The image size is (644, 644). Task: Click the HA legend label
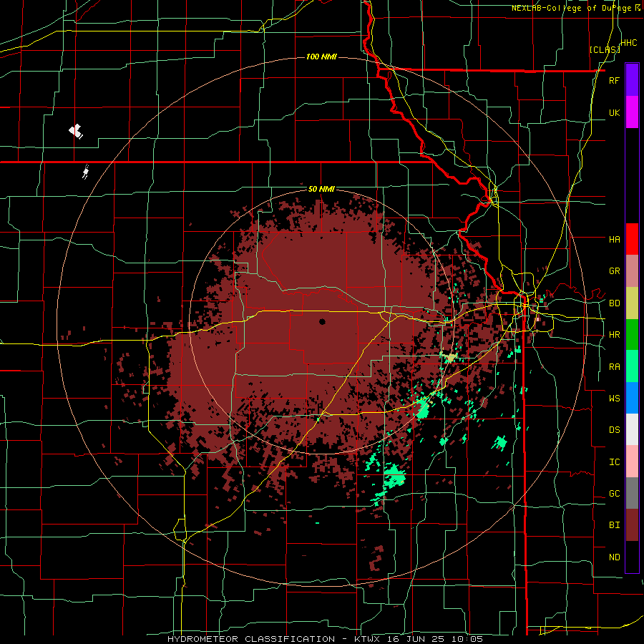[614, 239]
